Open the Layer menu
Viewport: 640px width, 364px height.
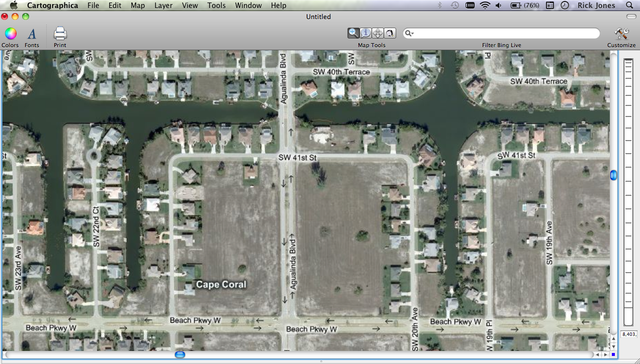pos(163,6)
